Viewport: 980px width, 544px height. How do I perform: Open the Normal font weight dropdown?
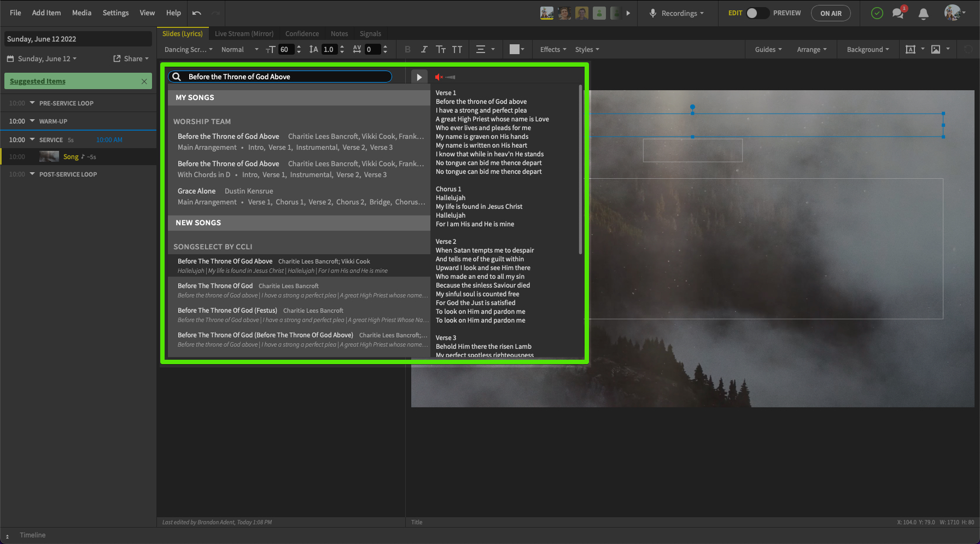click(240, 49)
